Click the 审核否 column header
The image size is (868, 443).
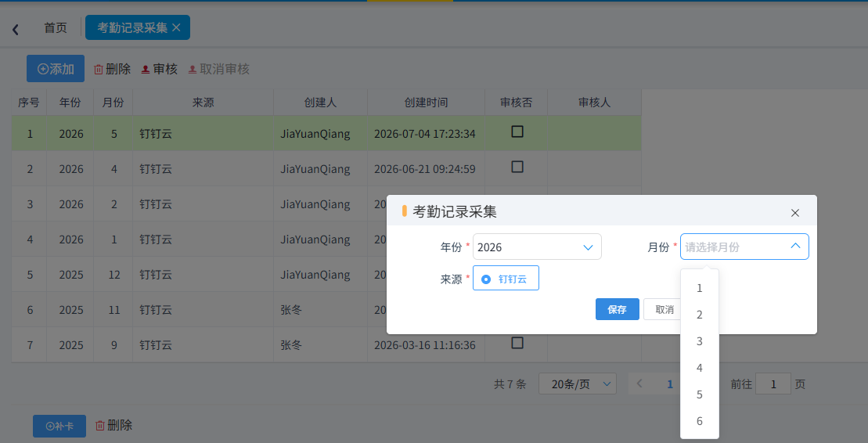(517, 103)
